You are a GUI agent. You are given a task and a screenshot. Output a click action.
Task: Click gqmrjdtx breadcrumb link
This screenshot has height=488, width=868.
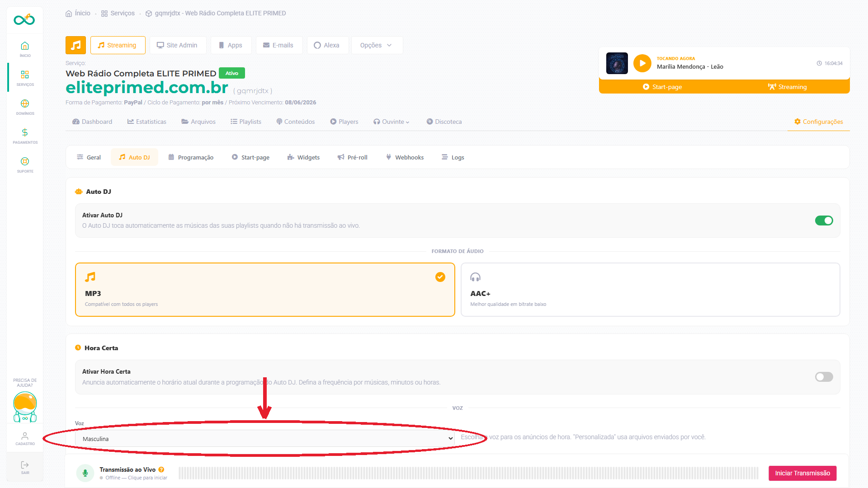[220, 13]
